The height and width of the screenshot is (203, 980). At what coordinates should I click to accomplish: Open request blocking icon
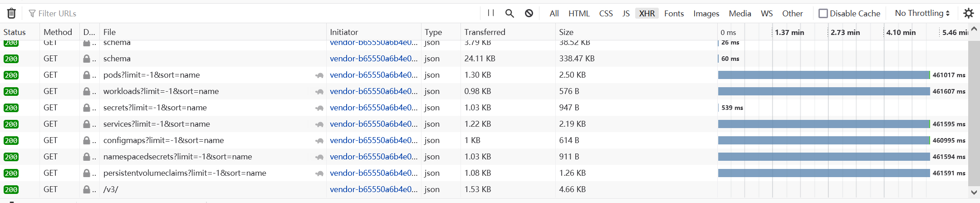(x=529, y=14)
